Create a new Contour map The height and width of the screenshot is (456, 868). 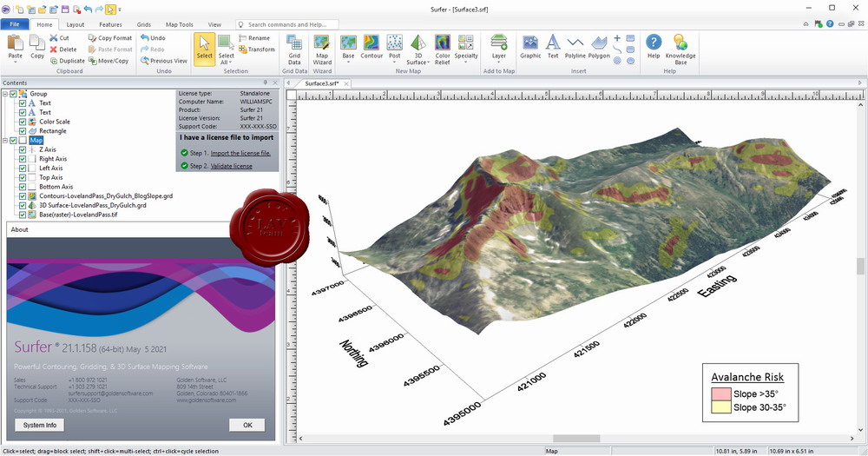click(372, 47)
